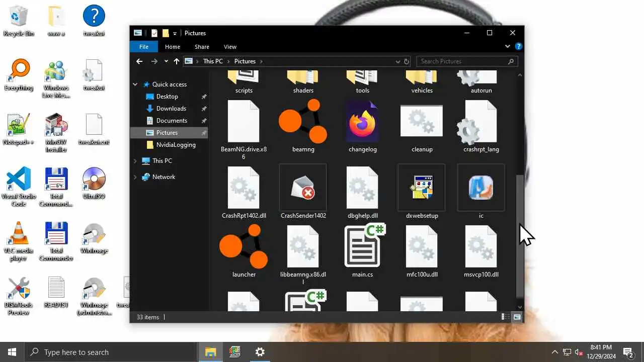This screenshot has height=362, width=644.
Task: Click the muted volume tray icon
Action: point(579,352)
